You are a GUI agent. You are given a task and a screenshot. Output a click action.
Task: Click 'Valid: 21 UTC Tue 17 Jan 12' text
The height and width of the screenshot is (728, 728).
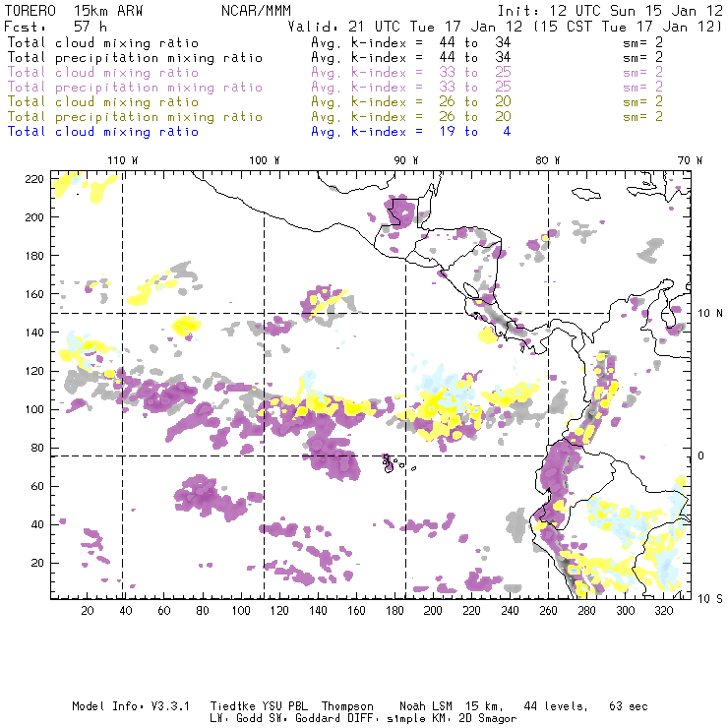[x=405, y=27]
